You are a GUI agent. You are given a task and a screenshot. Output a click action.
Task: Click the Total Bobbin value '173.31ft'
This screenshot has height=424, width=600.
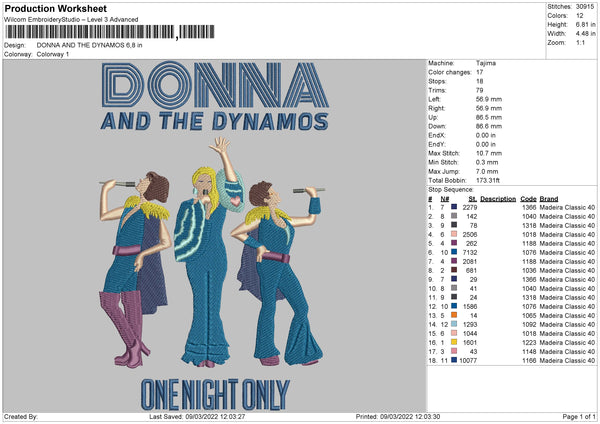[x=488, y=180]
